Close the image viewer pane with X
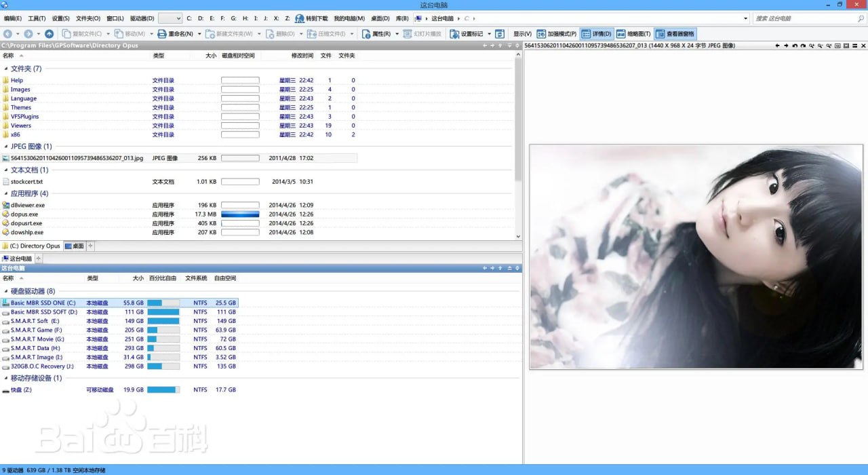868x475 pixels. pyautogui.click(x=863, y=45)
